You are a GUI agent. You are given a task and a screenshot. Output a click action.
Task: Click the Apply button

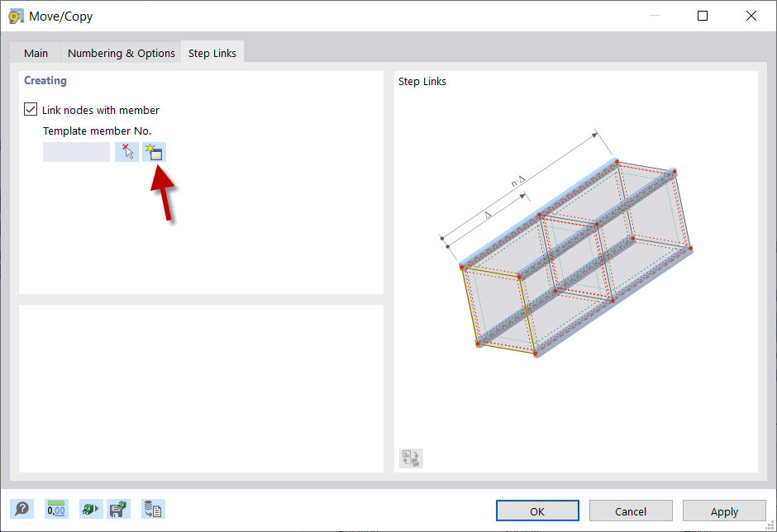tap(724, 511)
